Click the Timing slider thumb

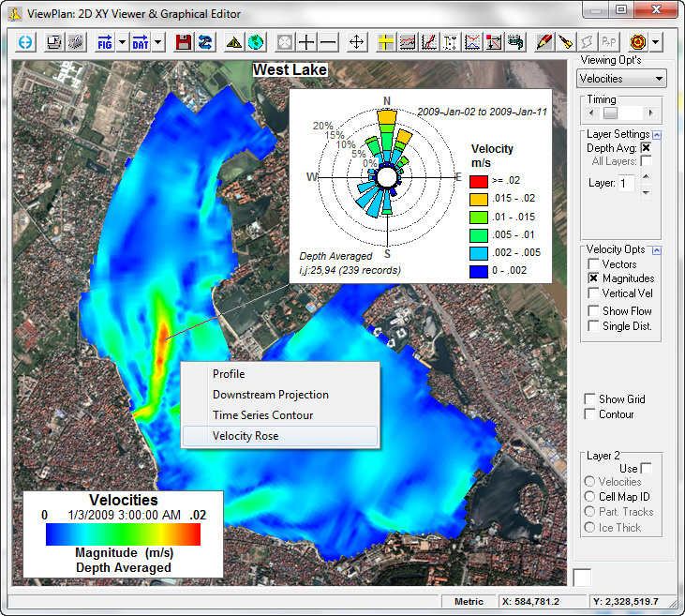[611, 113]
